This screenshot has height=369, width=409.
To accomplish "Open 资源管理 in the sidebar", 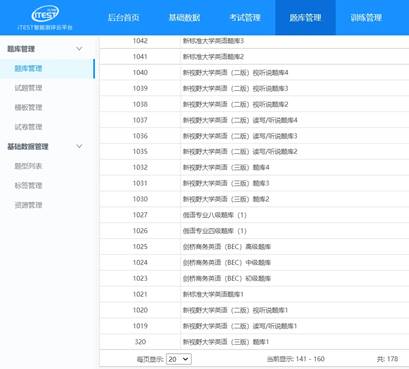I will [x=28, y=205].
